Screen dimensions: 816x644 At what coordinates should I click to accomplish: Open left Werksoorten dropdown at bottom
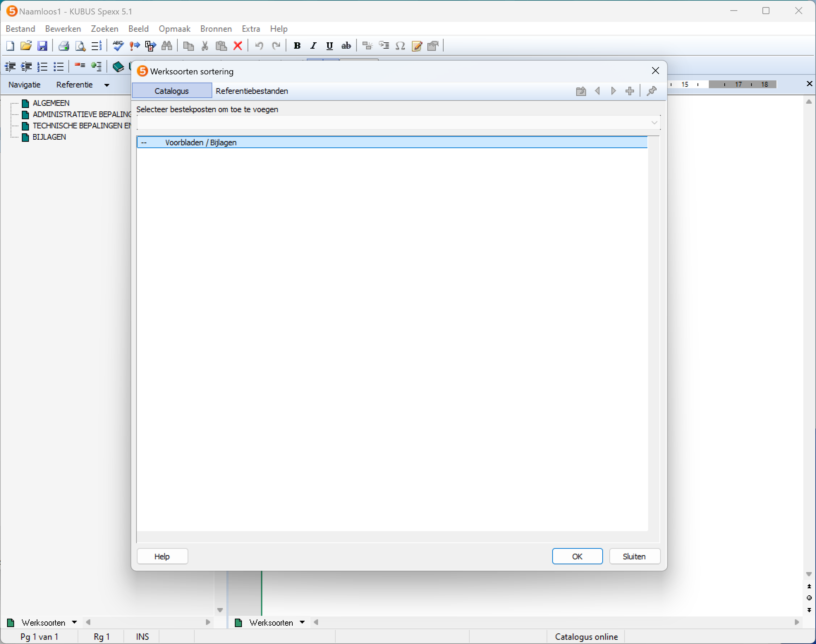click(x=74, y=622)
